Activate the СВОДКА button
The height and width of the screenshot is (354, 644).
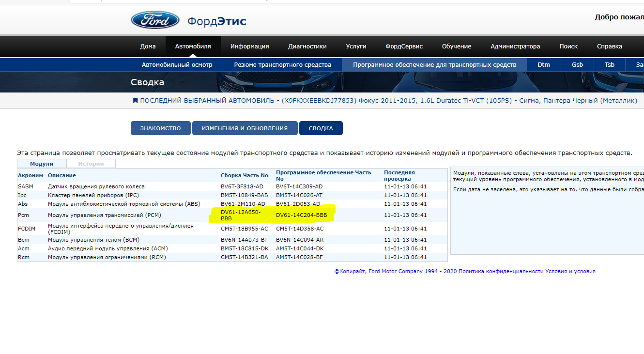(x=321, y=128)
